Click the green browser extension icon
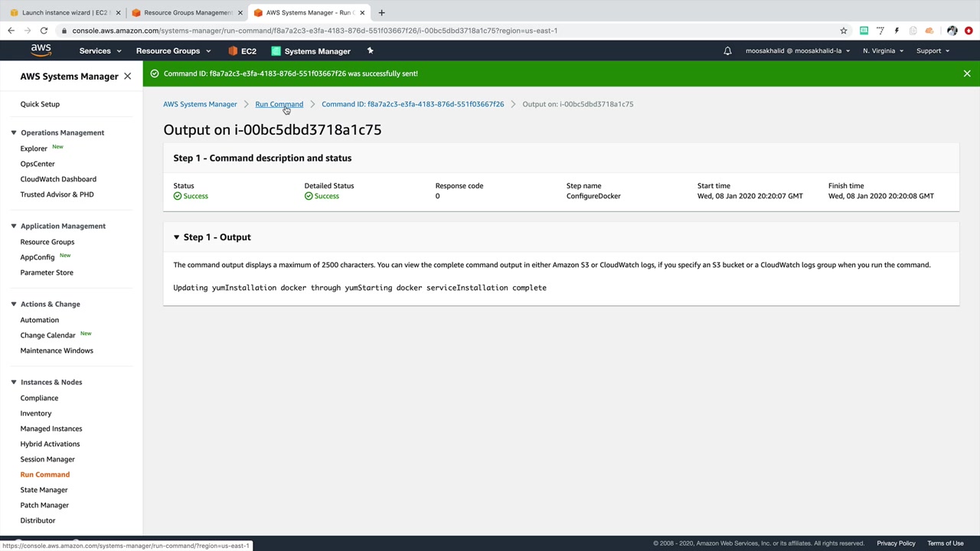This screenshot has height=551, width=980. [x=864, y=31]
